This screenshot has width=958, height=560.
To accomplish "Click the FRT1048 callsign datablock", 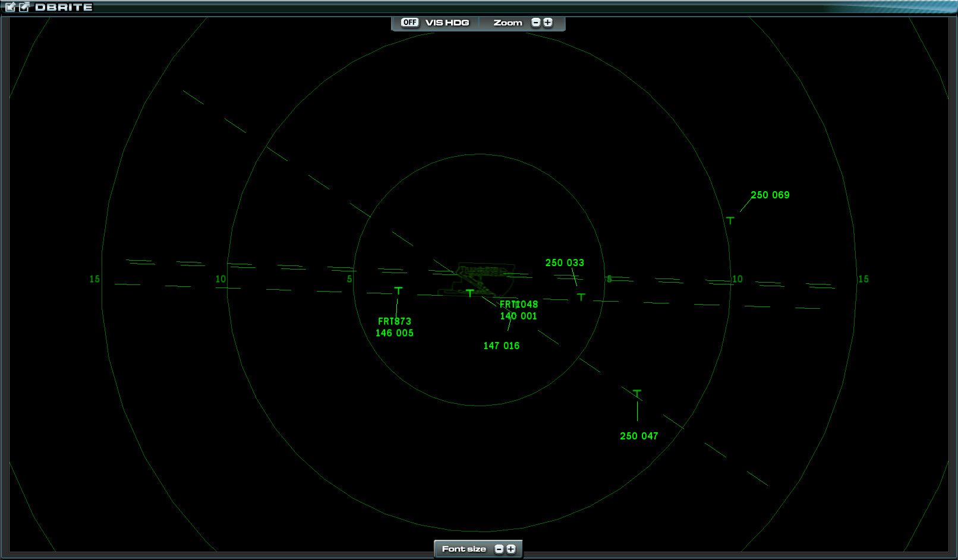I will pos(519,303).
